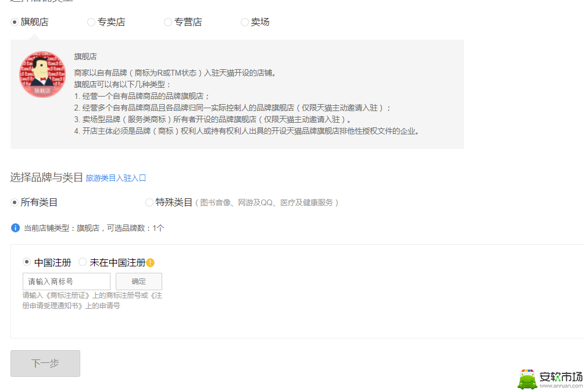Click the blue info icon beside 当前店铺类型
The image size is (585, 392).
(16, 228)
